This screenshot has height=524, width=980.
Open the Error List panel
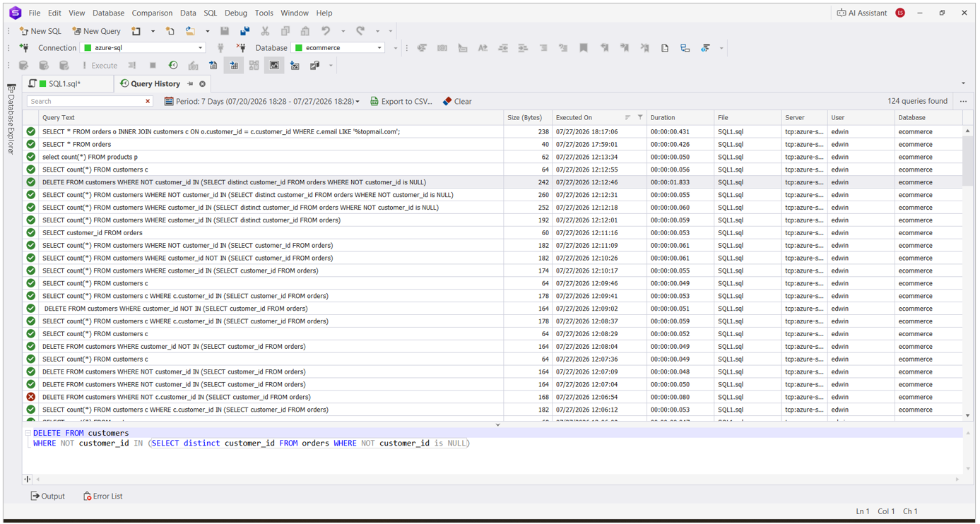(103, 496)
